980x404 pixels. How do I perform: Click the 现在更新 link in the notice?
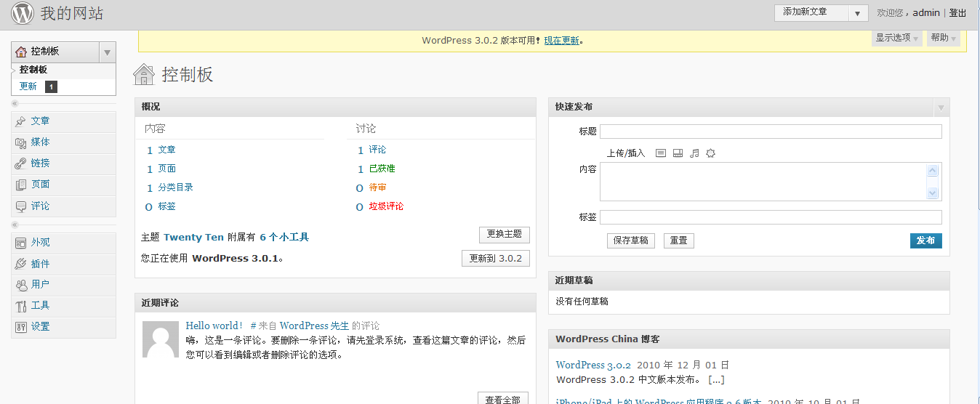coord(562,41)
